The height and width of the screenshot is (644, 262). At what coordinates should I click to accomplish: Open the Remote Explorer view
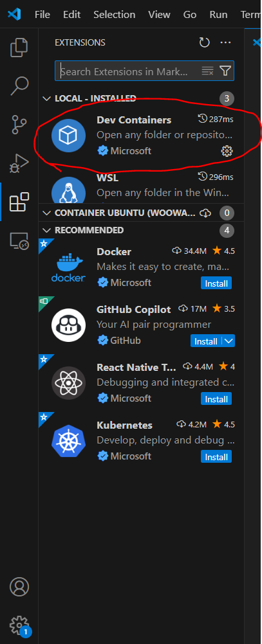pyautogui.click(x=19, y=240)
